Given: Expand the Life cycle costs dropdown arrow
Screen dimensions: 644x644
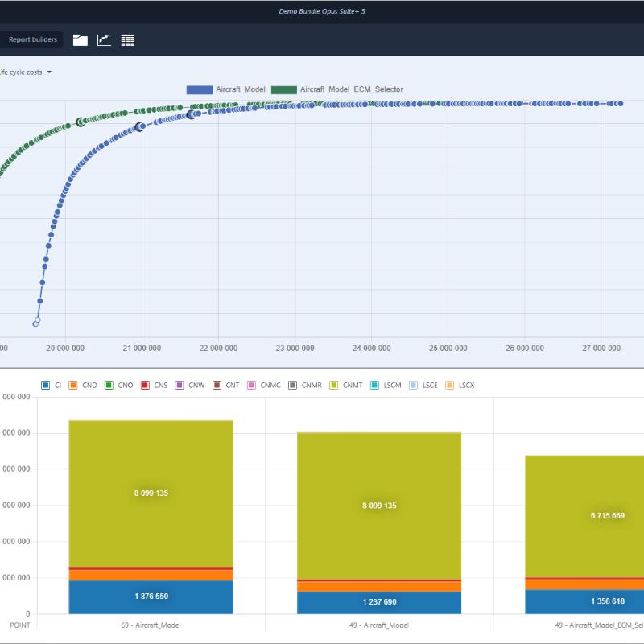Looking at the screenshot, I should tap(49, 72).
